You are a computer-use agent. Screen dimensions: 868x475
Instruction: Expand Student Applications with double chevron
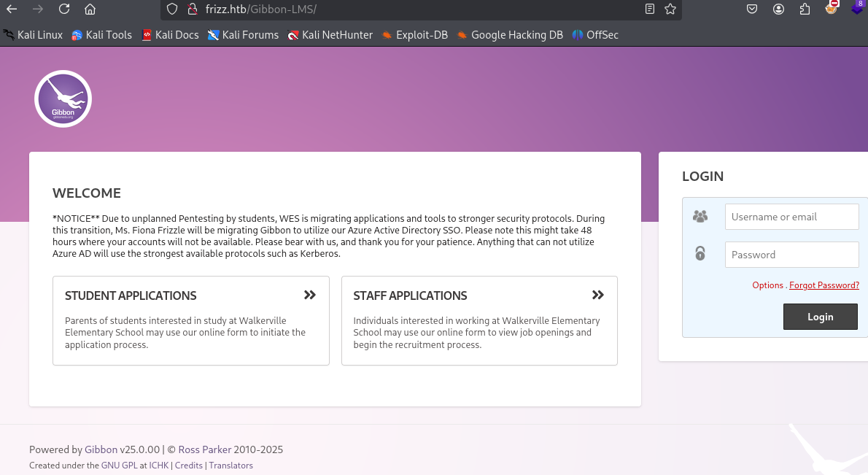pos(310,295)
